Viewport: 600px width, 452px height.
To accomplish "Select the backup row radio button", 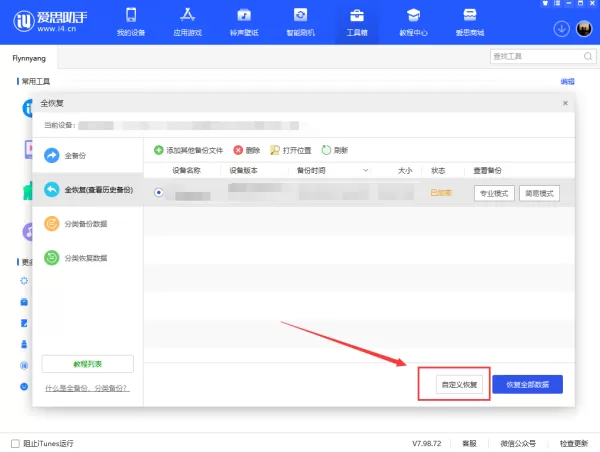I will tap(158, 193).
